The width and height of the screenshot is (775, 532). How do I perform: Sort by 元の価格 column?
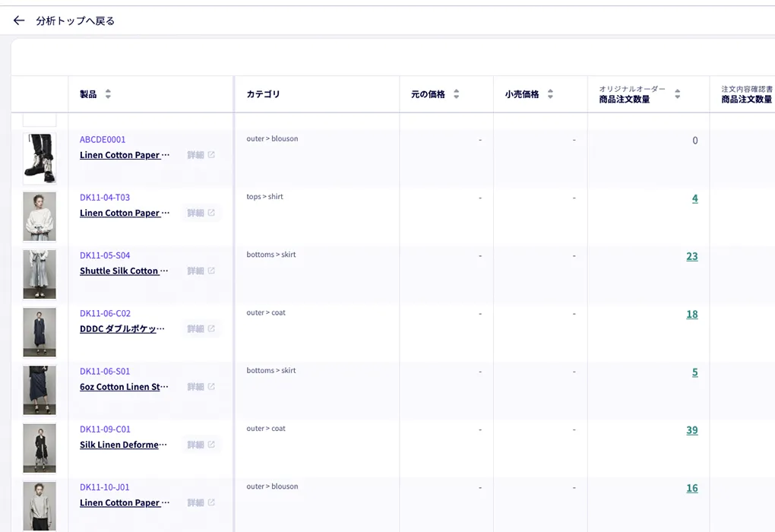(x=456, y=94)
